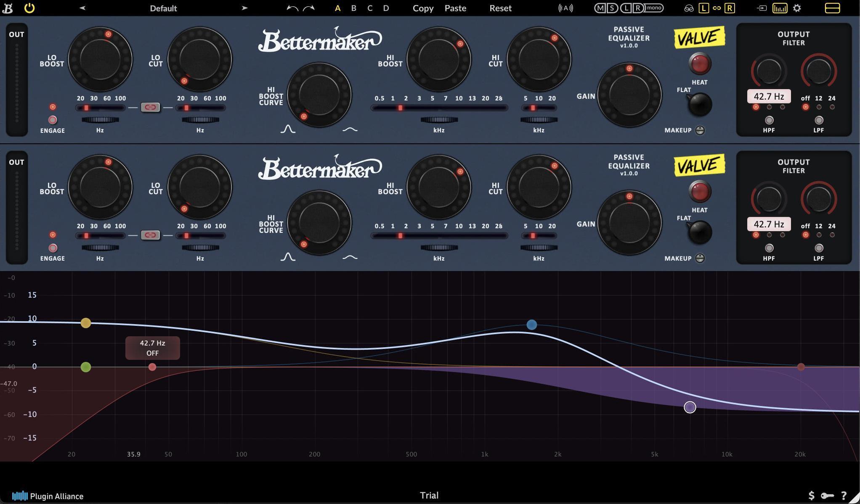Image resolution: width=860 pixels, height=504 pixels.
Task: Click the purple hi cut graph node
Action: click(690, 407)
